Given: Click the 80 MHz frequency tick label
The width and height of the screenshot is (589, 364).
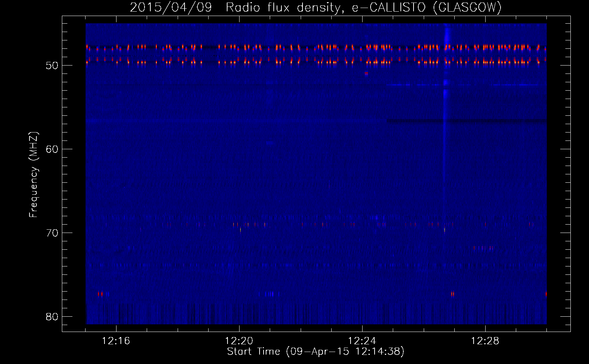Looking at the screenshot, I should (52, 317).
